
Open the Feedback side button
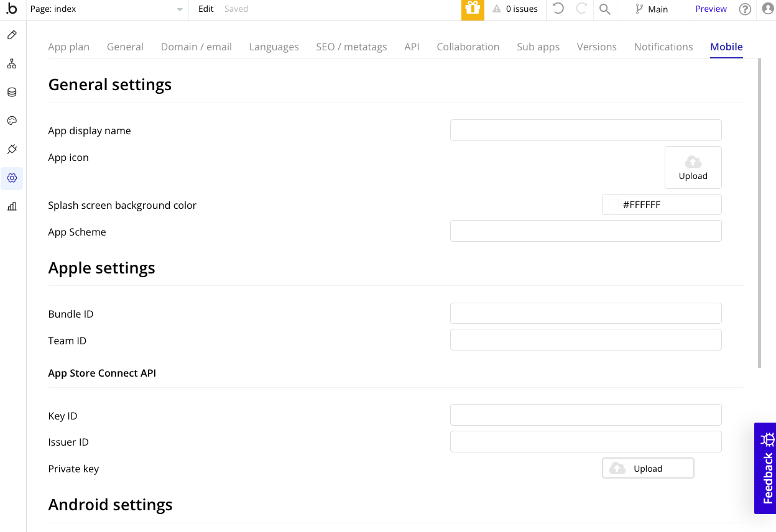pyautogui.click(x=765, y=469)
